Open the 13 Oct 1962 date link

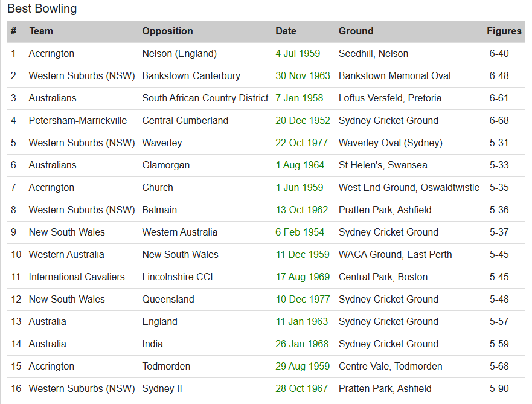pyautogui.click(x=301, y=210)
